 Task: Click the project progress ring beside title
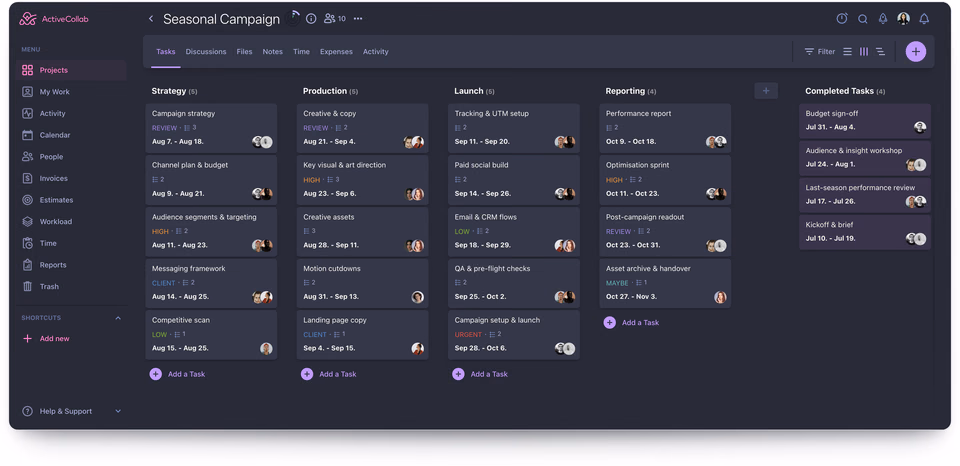(293, 18)
